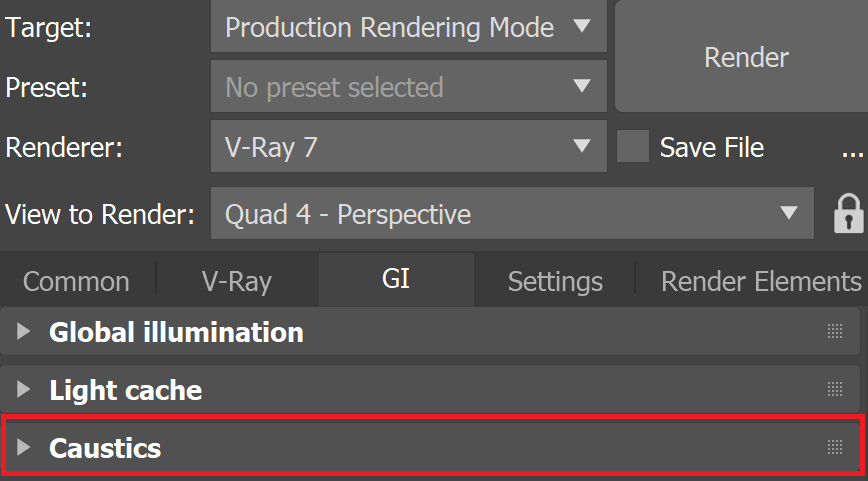Click the grip handle on Light cache rollout

(835, 389)
